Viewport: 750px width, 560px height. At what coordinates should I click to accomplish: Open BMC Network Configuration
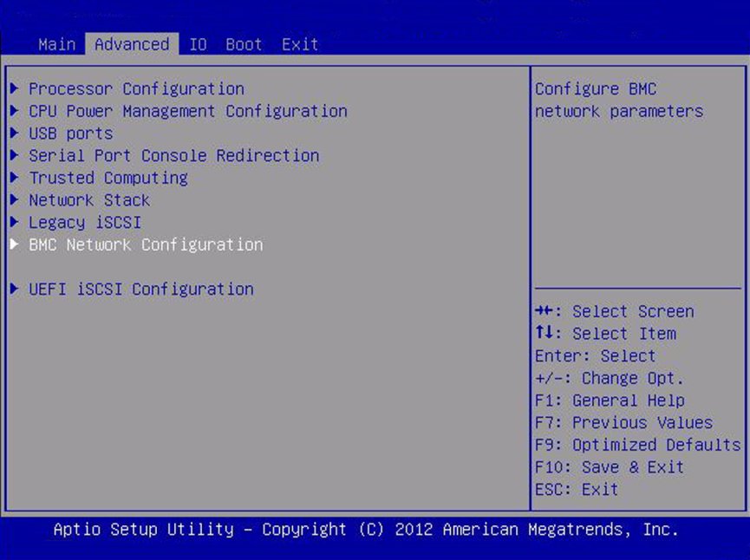click(146, 244)
